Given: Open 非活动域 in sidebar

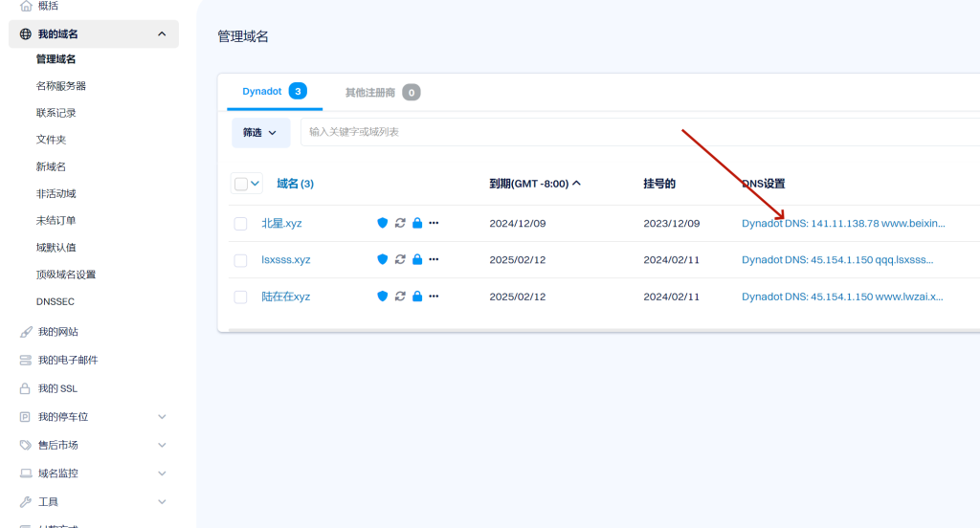Looking at the screenshot, I should click(56, 194).
